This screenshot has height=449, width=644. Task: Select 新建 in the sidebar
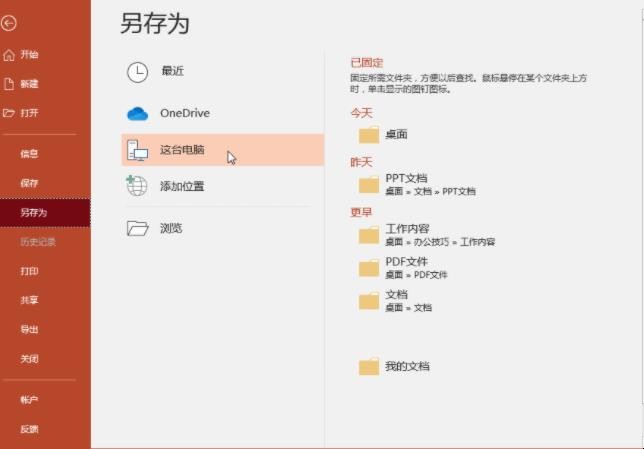(x=29, y=84)
